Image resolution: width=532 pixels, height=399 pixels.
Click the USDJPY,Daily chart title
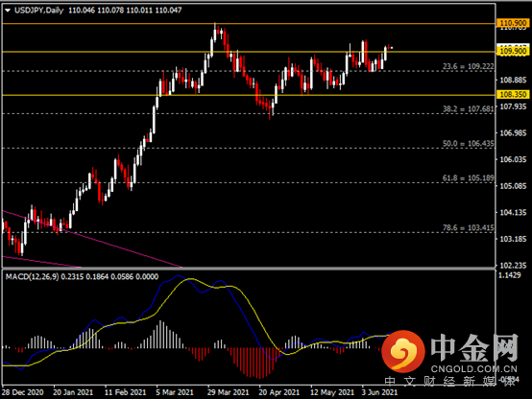click(x=38, y=11)
